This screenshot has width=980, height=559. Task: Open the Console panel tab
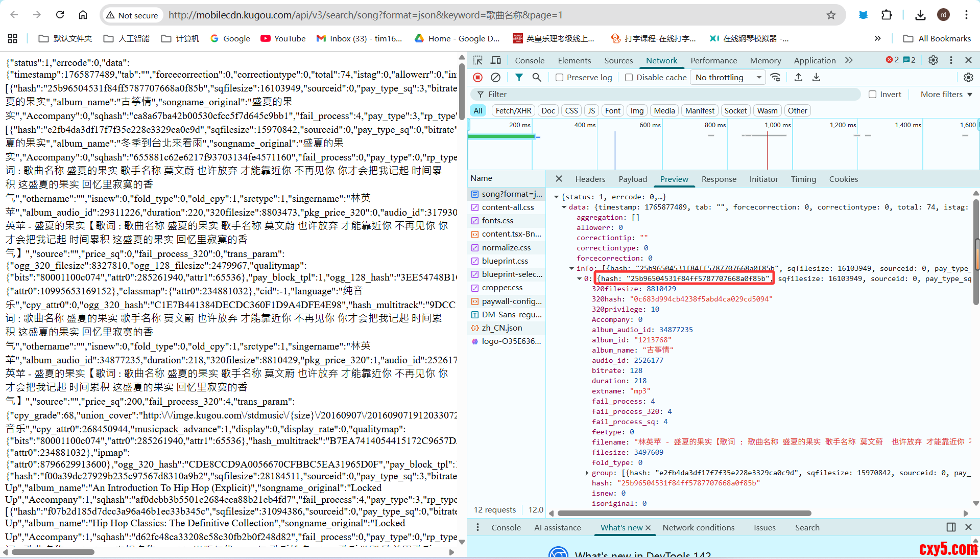click(x=530, y=60)
